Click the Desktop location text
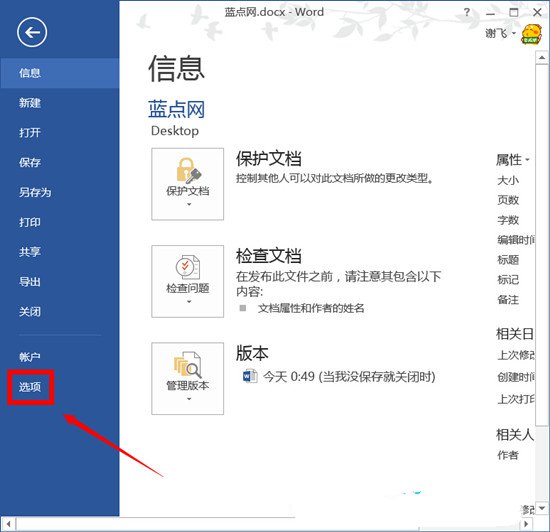 tap(175, 131)
